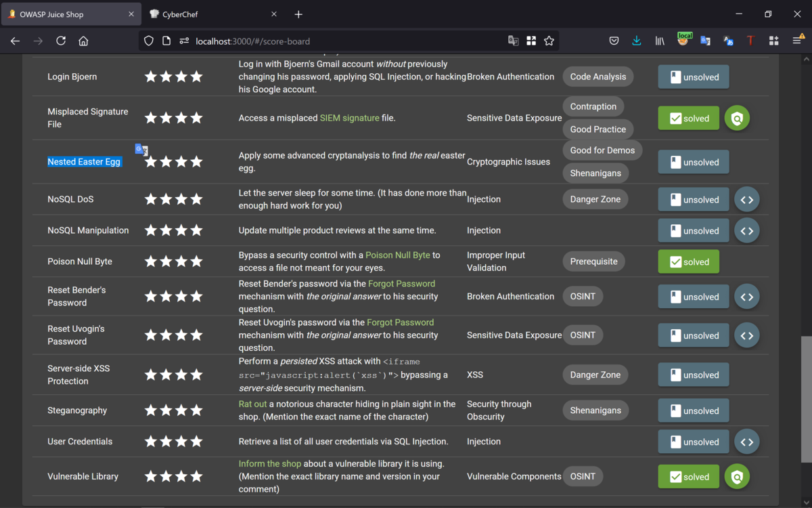Switch to the CyberChef tab

(214, 14)
